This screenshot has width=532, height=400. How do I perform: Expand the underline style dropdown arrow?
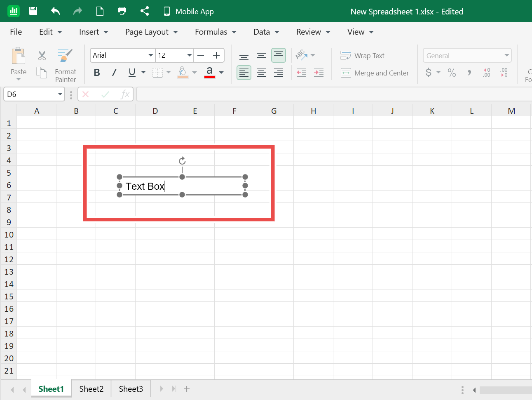143,72
